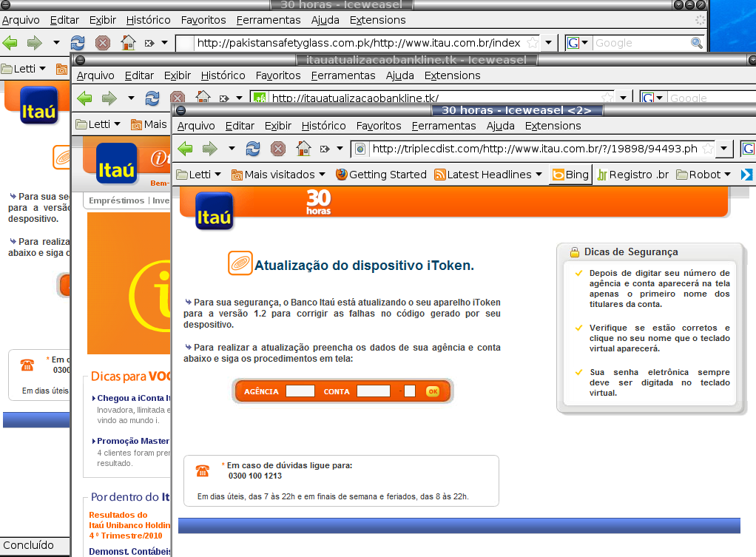Click the red telephone icon in the front window

coord(203,470)
